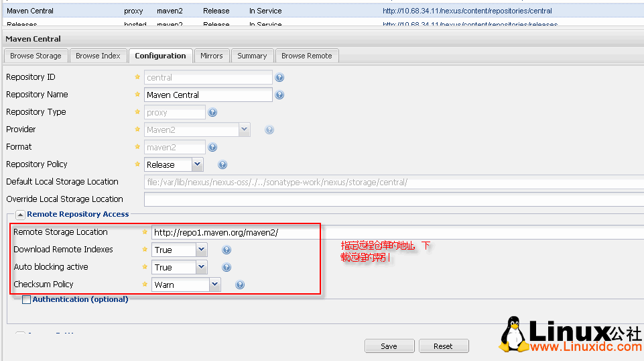Click the Save button
The image size is (644, 361).
point(389,346)
